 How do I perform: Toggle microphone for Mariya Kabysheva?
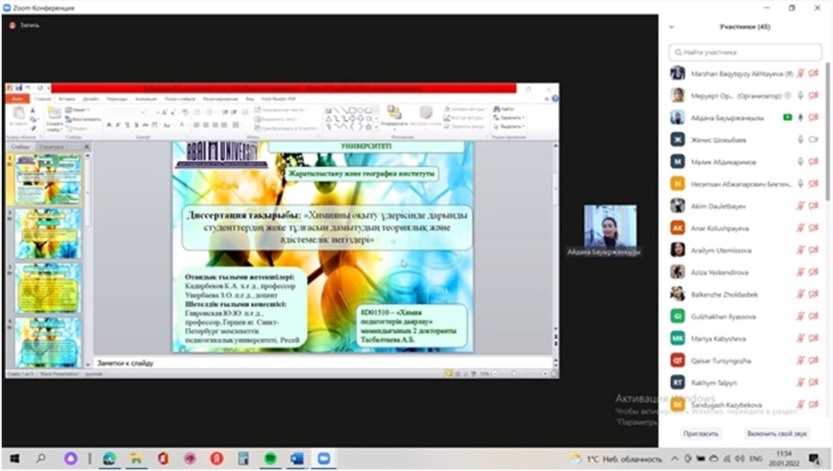pyautogui.click(x=800, y=338)
